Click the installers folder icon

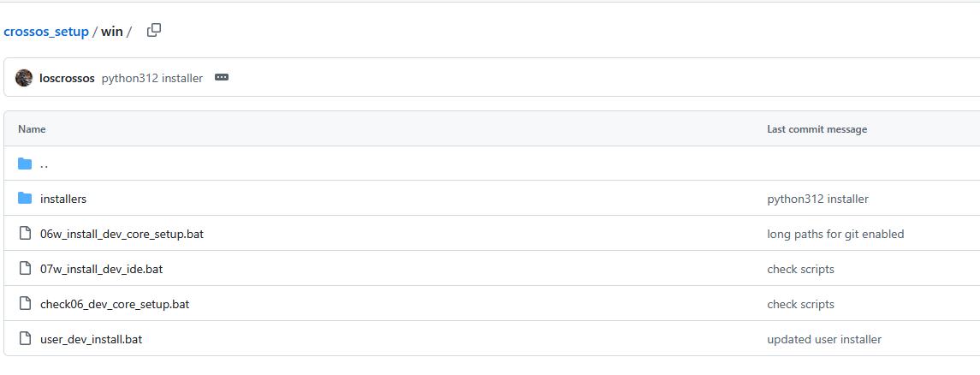[25, 199]
